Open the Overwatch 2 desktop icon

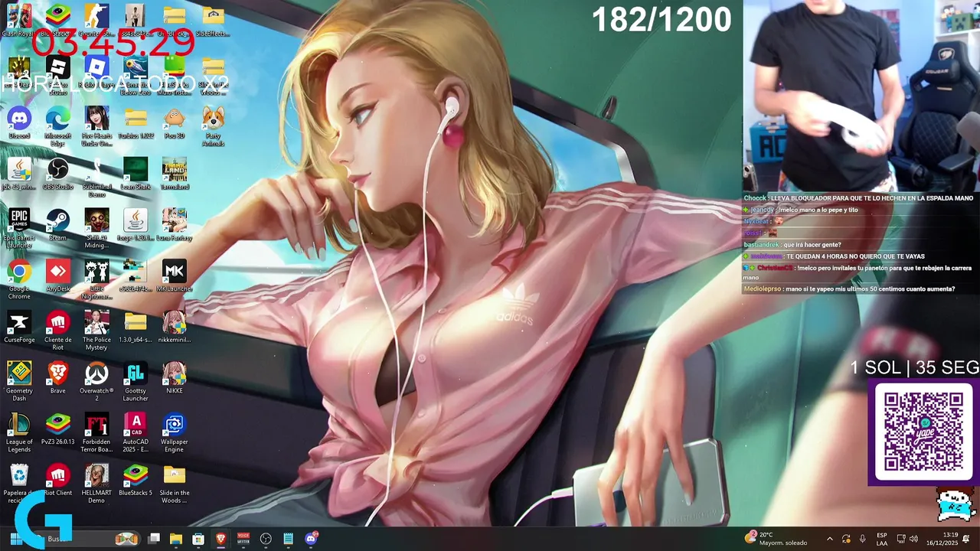pyautogui.click(x=96, y=381)
